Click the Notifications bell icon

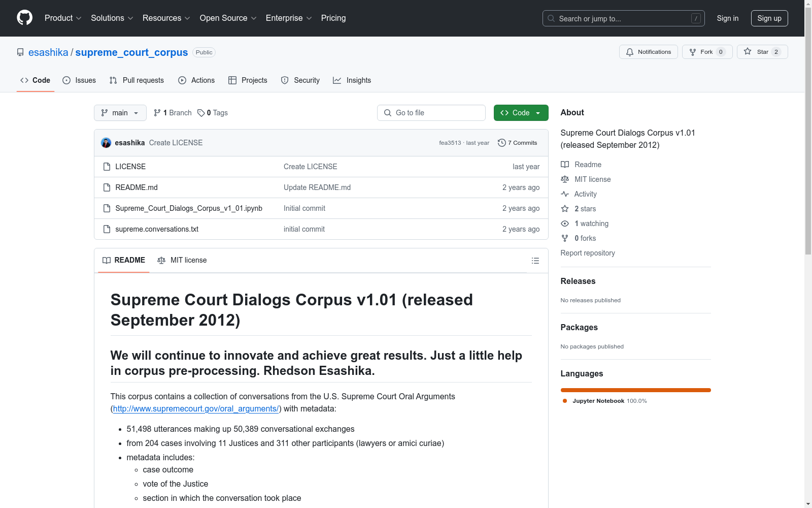click(630, 52)
